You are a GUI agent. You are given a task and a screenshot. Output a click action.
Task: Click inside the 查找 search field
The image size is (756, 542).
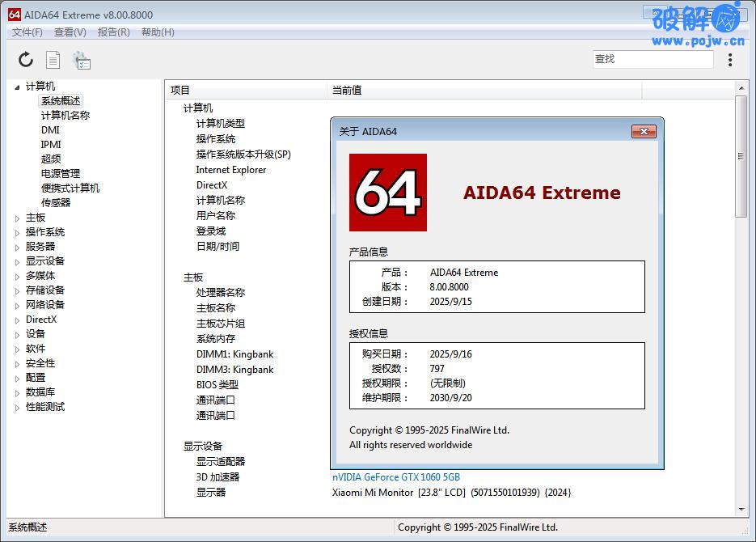tap(652, 59)
